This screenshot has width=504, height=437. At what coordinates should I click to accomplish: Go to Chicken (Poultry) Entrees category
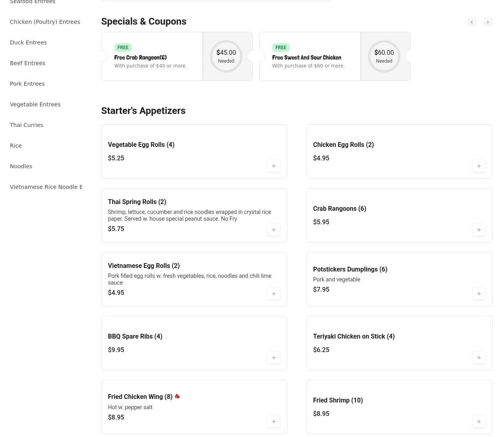45,22
